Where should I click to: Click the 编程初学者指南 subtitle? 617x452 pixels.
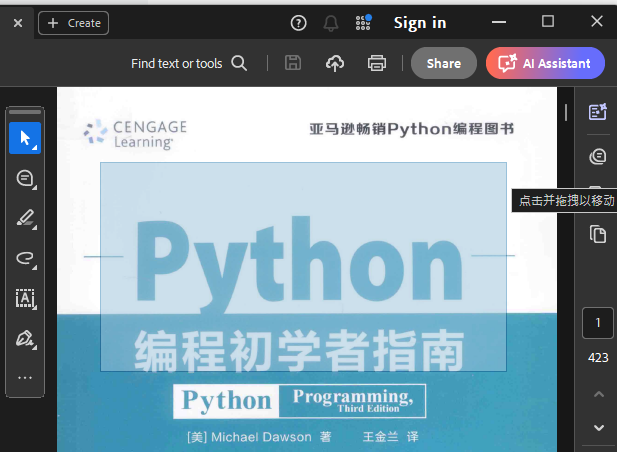point(299,351)
